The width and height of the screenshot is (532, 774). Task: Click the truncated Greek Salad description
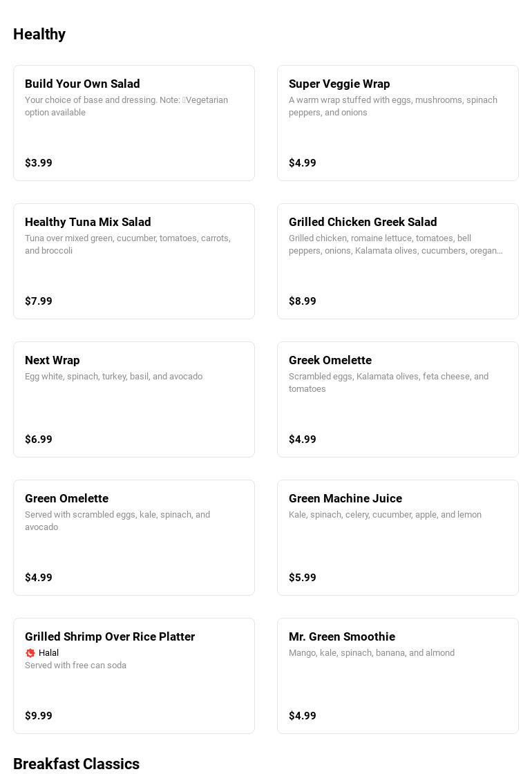tap(395, 245)
